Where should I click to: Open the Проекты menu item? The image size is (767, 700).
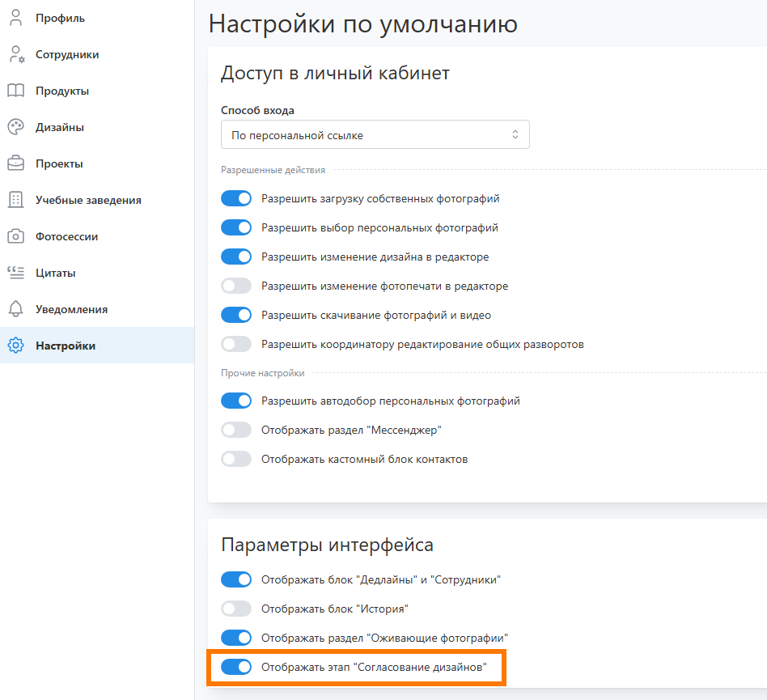tap(59, 163)
